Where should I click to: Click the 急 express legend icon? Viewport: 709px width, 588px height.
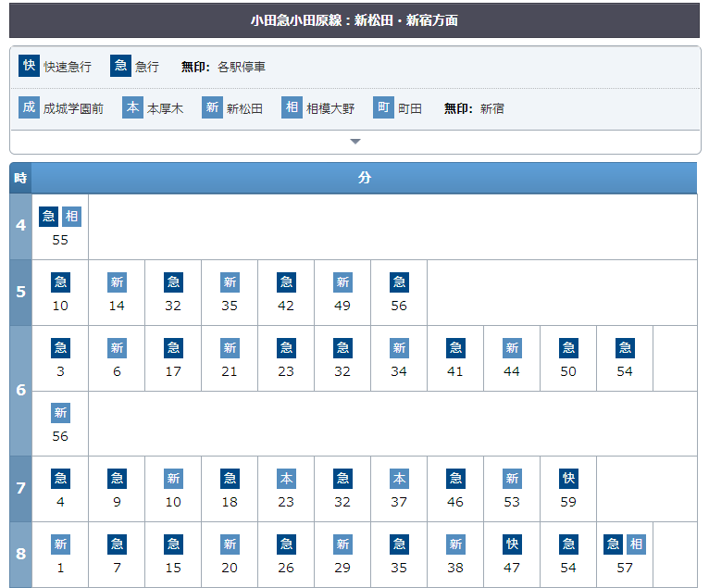coord(120,66)
